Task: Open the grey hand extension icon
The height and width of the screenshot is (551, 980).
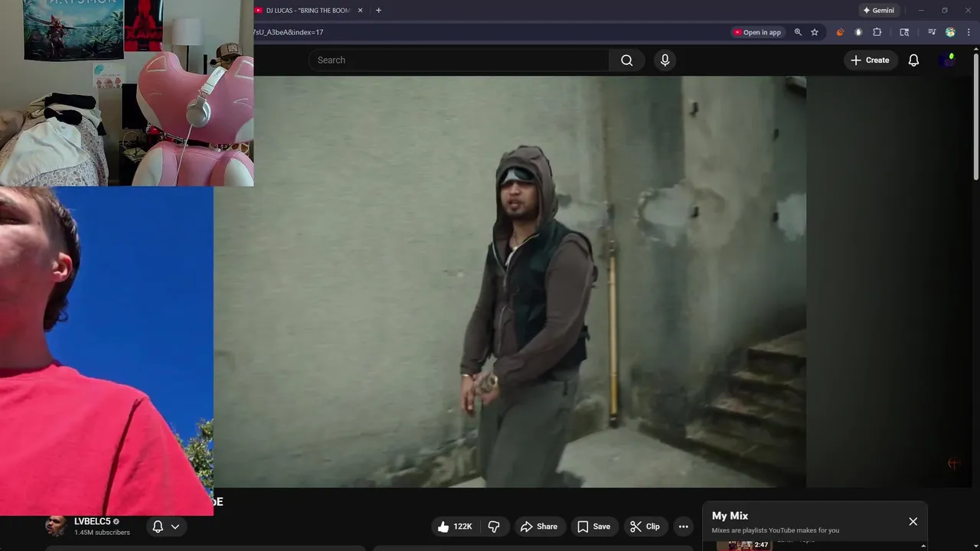Action: pos(858,32)
